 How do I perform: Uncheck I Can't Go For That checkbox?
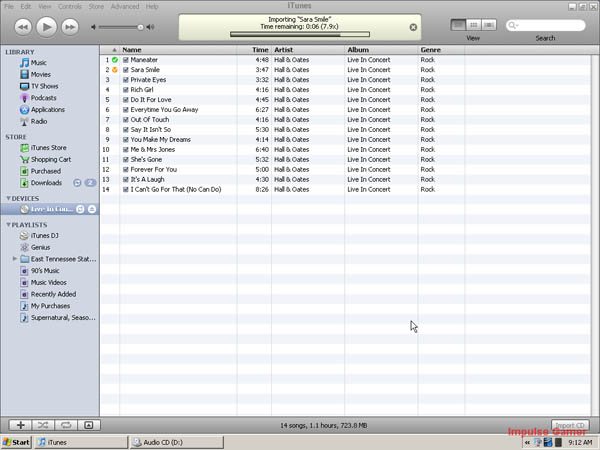point(126,189)
